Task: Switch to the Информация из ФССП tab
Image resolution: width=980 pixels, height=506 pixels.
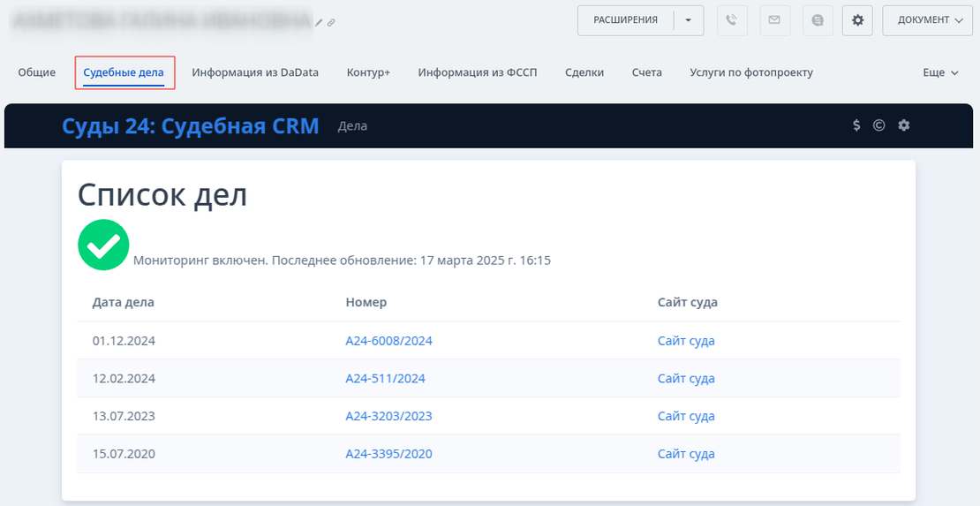Action: 477,72
